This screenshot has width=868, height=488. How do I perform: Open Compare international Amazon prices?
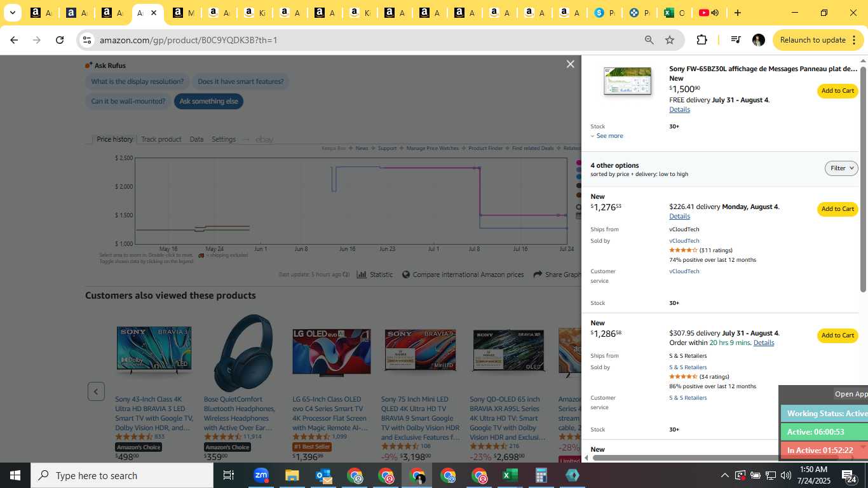click(463, 274)
